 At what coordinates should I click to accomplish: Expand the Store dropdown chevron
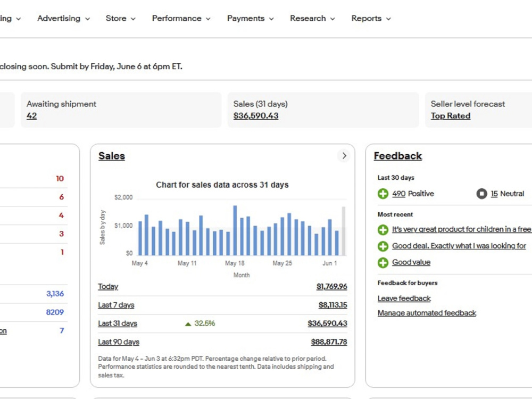point(133,19)
